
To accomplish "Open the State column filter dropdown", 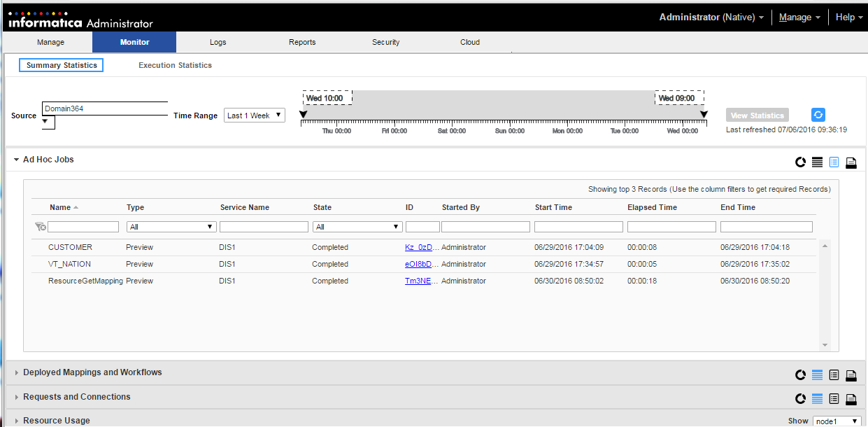I will point(358,227).
